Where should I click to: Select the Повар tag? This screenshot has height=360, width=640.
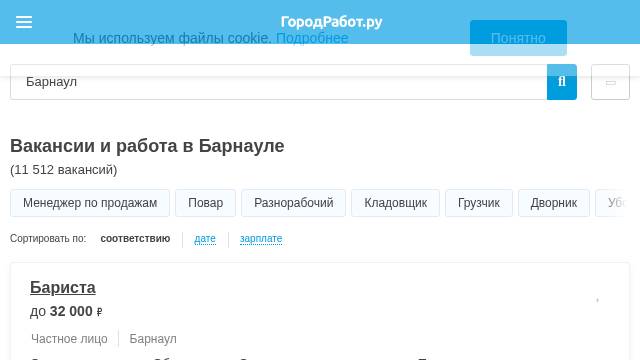tap(205, 203)
